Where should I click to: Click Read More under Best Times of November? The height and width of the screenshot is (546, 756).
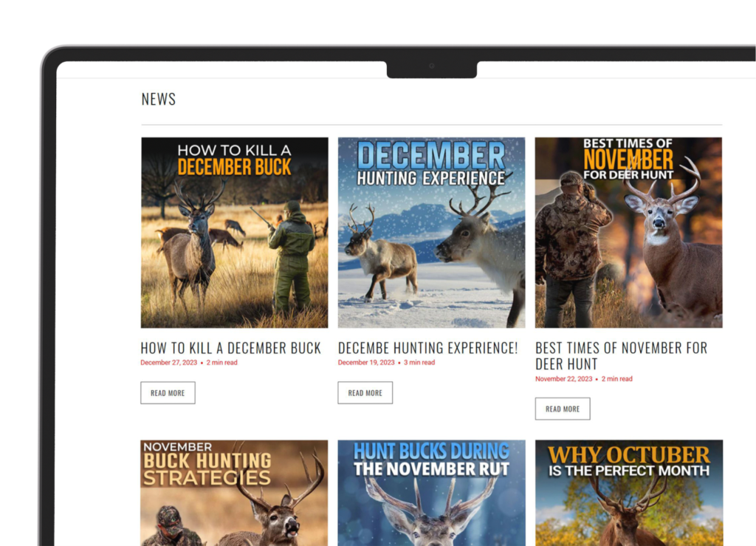coord(563,409)
